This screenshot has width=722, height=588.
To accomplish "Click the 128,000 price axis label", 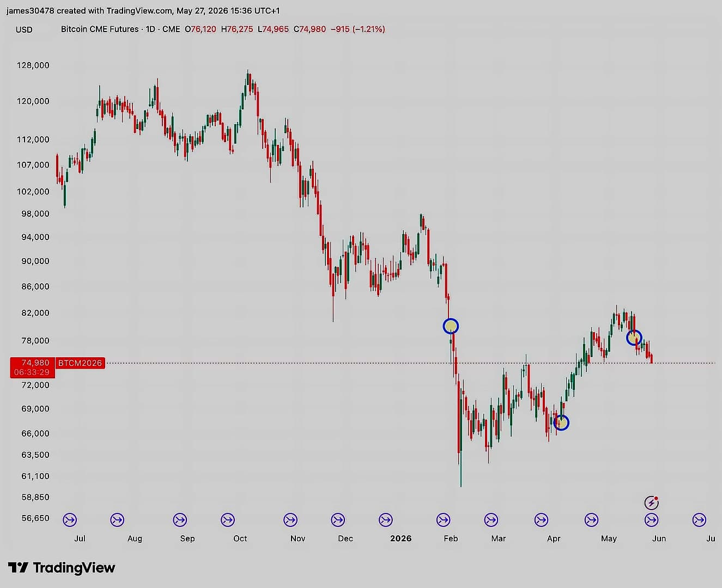I will pos(33,65).
